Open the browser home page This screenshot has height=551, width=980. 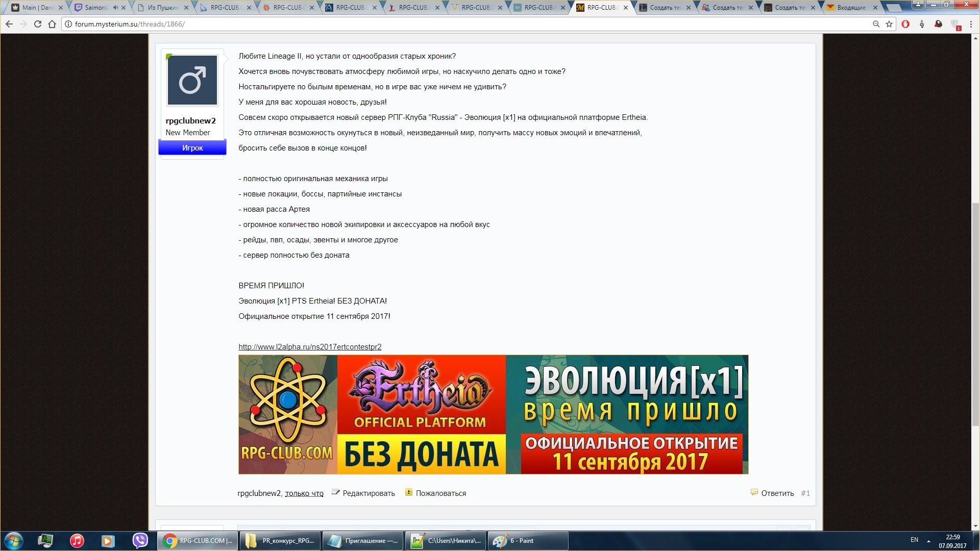[x=52, y=24]
